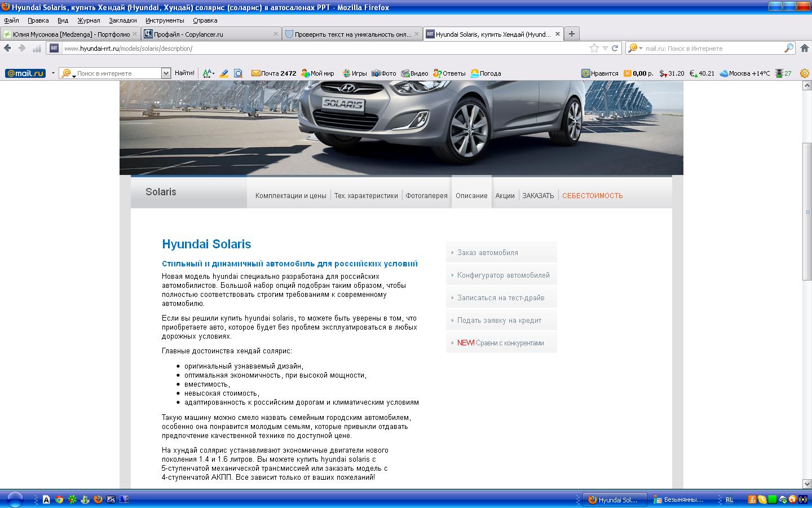Open the search engine selector dropdown
The image size is (812, 508).
pos(635,49)
